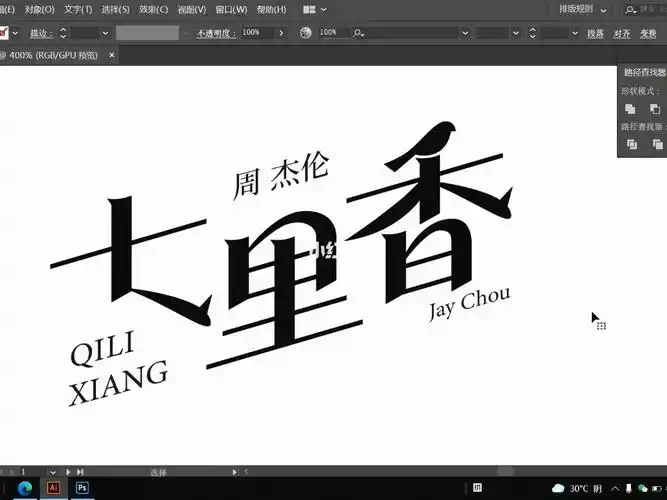Image resolution: width=667 pixels, height=500 pixels.
Task: Expand the stroke weight dropdown
Action: coord(105,33)
